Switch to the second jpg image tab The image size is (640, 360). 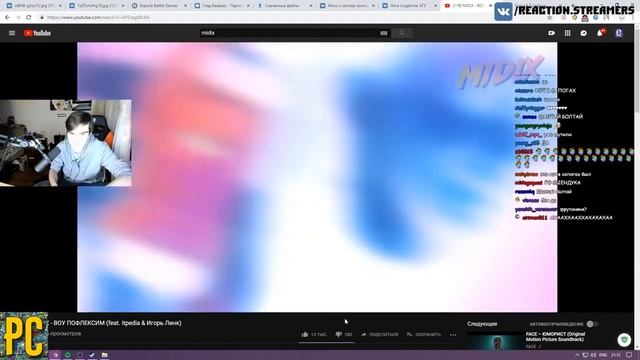point(96,6)
